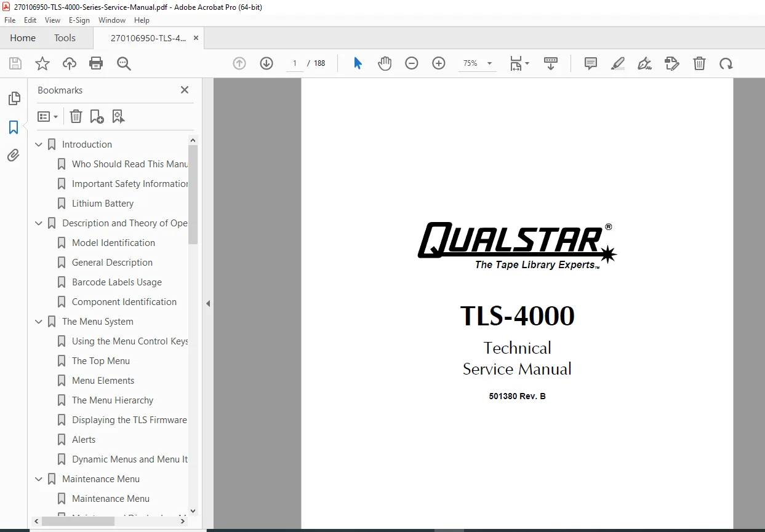Close the 270106950-TLS document tab

(196, 38)
